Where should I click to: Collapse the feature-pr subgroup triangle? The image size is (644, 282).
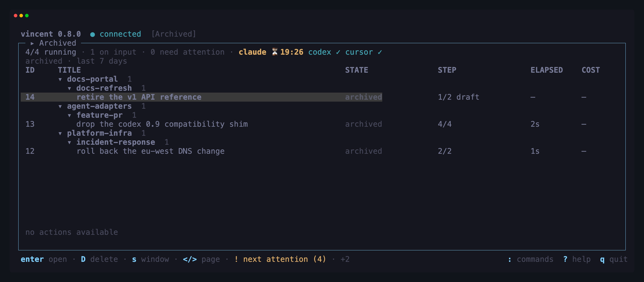tap(69, 115)
